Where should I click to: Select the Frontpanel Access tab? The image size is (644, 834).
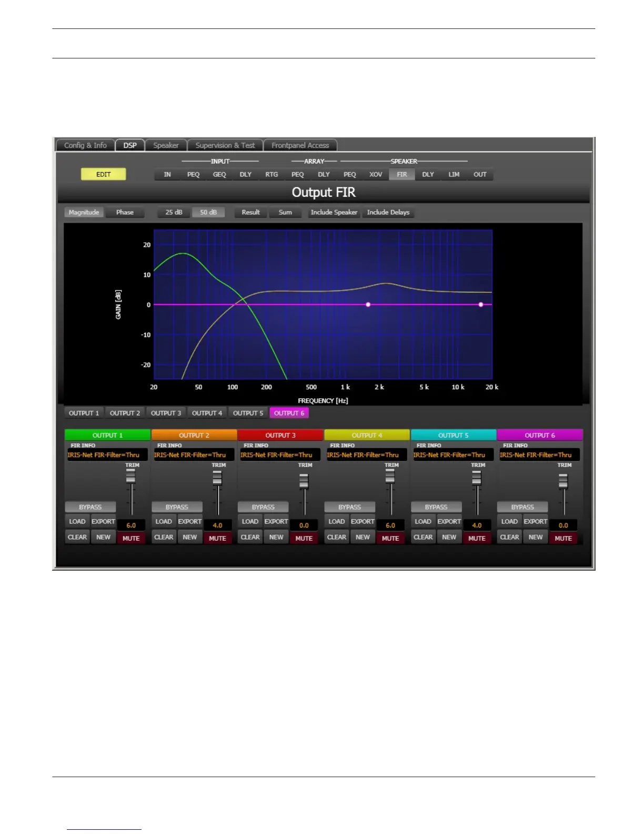(300, 145)
